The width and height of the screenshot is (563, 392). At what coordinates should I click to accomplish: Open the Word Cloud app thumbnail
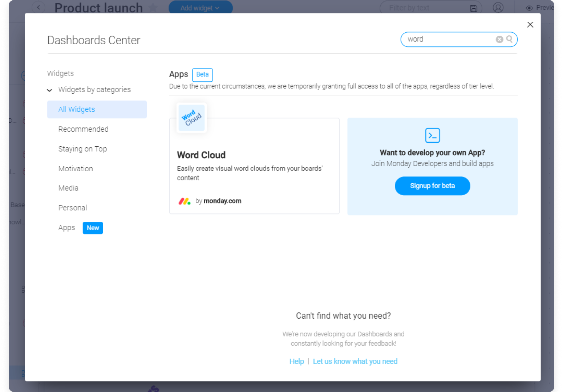click(192, 118)
